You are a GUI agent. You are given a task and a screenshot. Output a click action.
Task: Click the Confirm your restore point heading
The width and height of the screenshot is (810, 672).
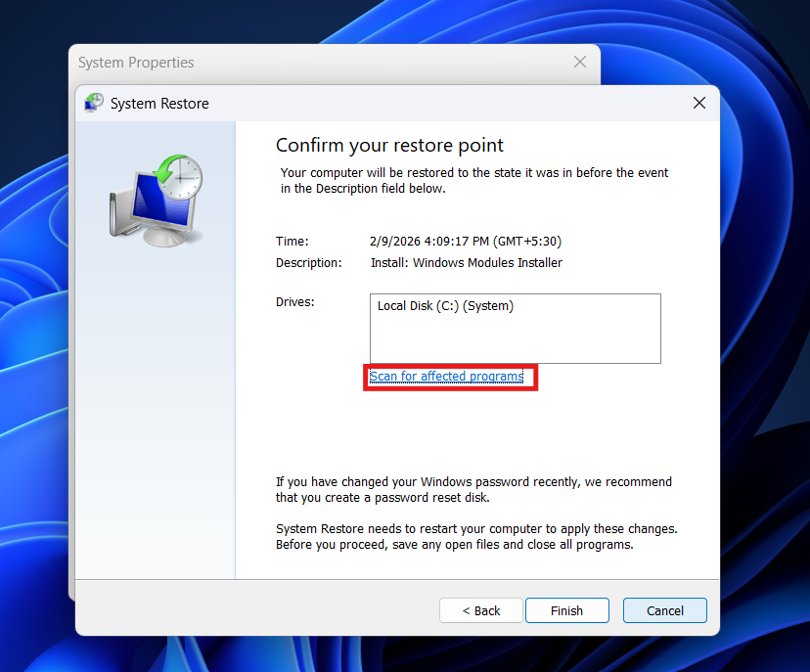click(389, 146)
